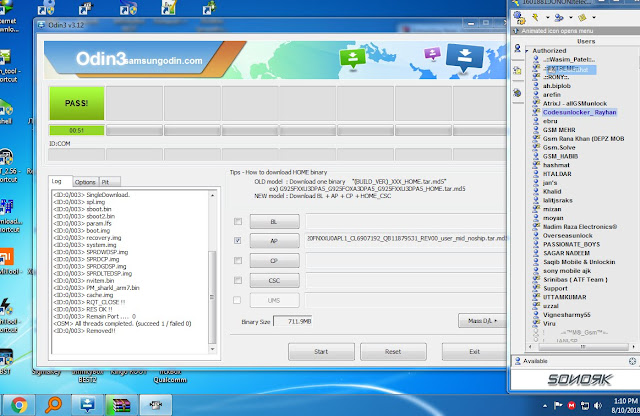Click the BL file path field

tap(406, 221)
